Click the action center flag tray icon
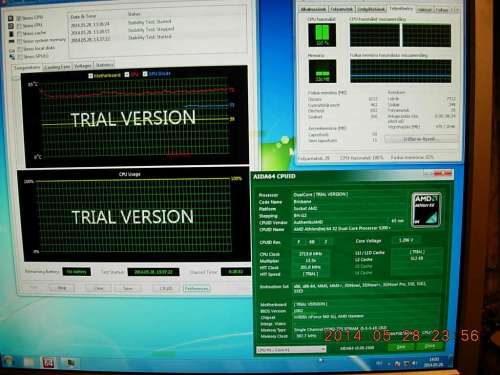The width and height of the screenshot is (500, 375). (397, 363)
